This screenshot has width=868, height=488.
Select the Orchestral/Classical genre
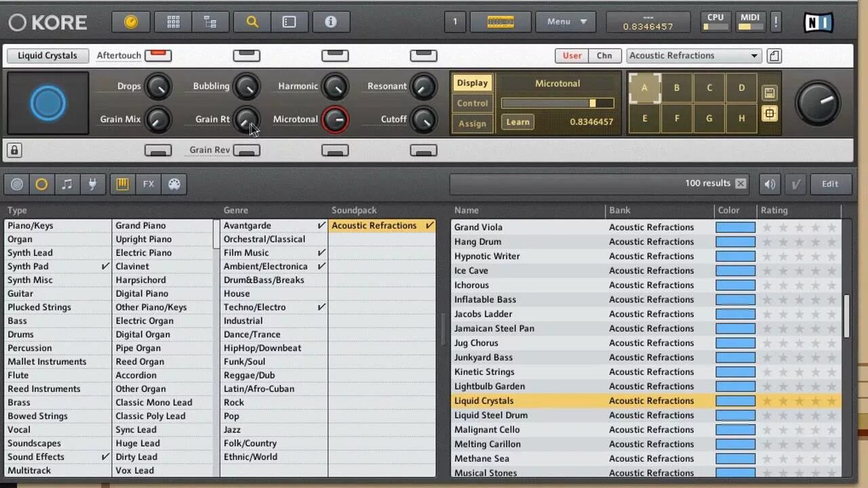[274, 239]
